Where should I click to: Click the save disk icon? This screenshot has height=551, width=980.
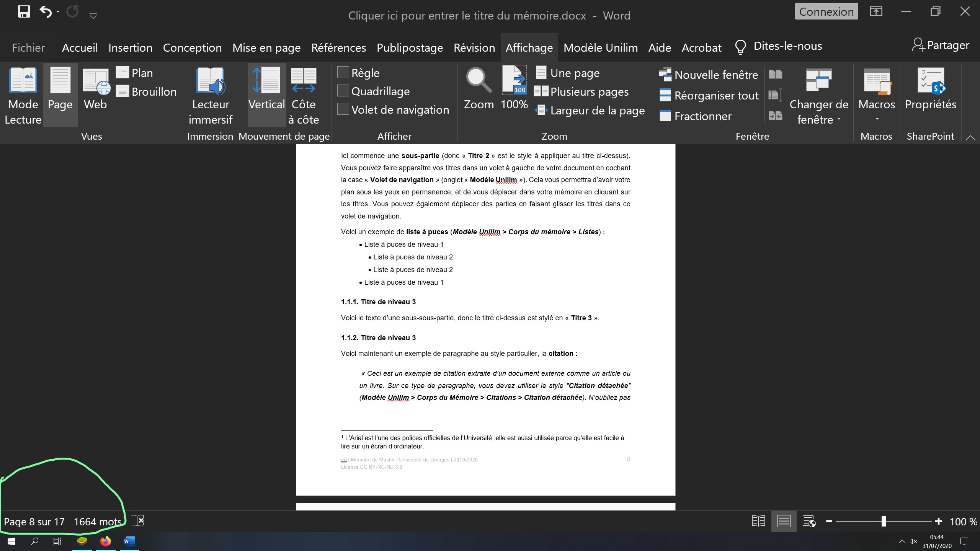coord(24,12)
